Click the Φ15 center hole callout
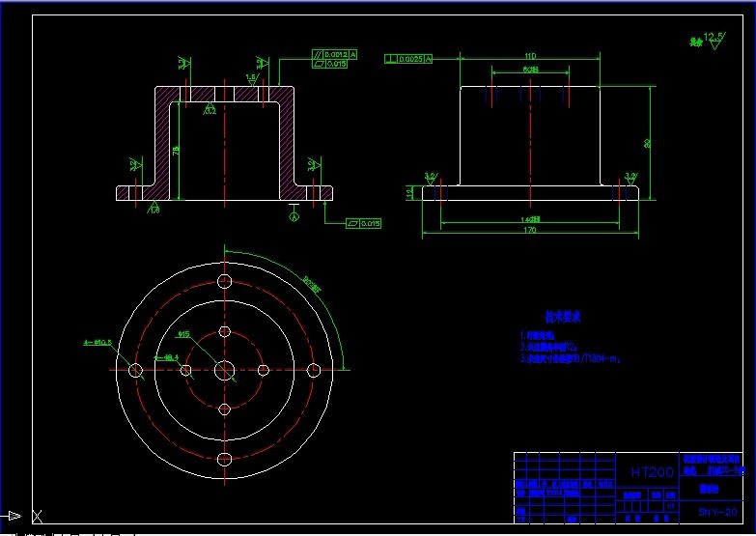 (x=184, y=334)
